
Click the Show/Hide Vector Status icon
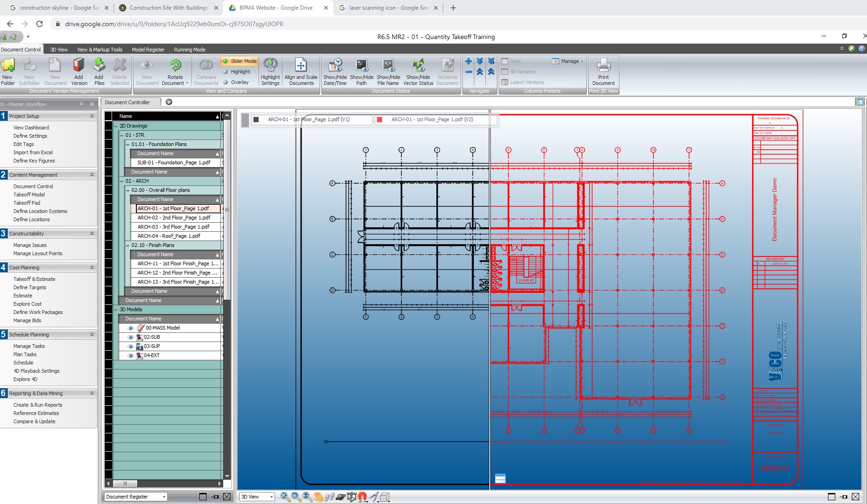point(417,72)
